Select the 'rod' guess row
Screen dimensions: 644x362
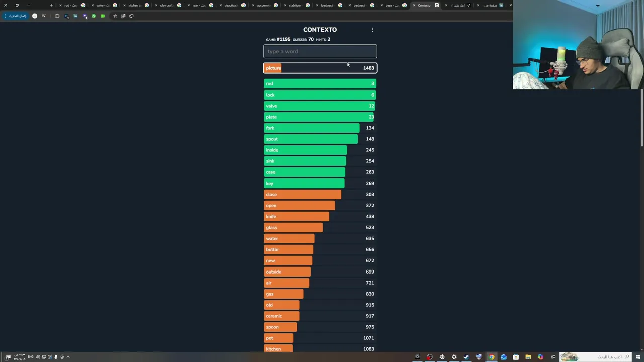pyautogui.click(x=320, y=83)
